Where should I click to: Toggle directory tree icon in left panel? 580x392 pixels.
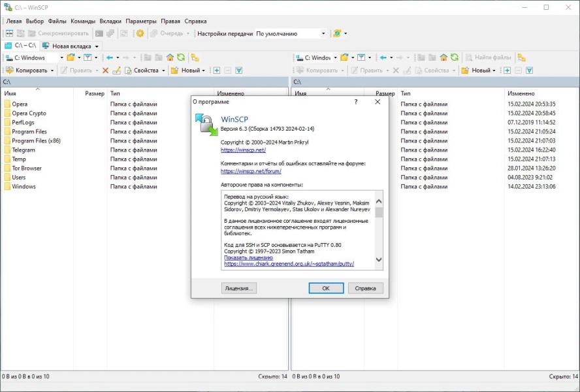click(195, 57)
